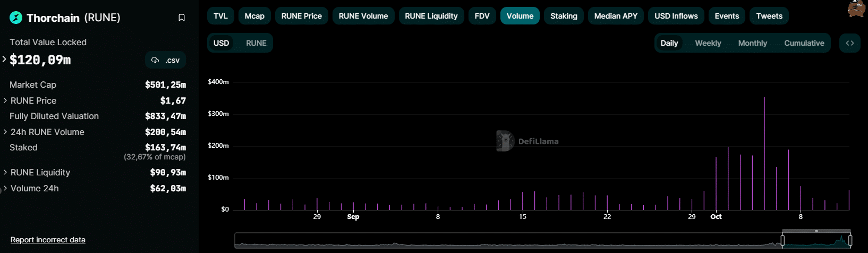The height and width of the screenshot is (253, 868).
Task: Show Tweets on the chart
Action: click(769, 16)
